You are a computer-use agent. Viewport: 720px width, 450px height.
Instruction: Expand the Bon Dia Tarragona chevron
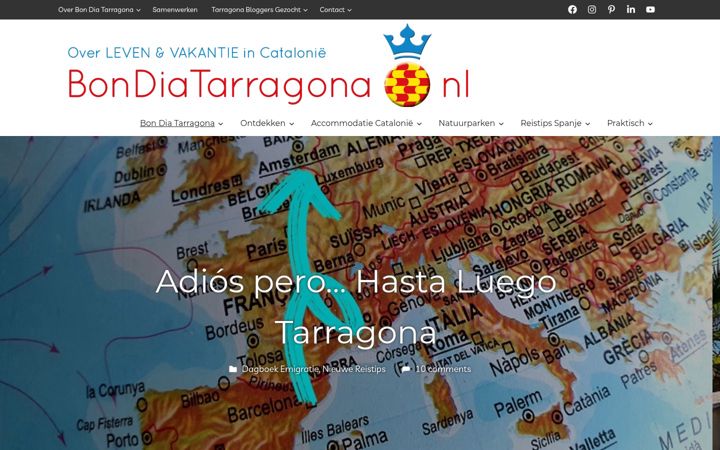point(220,124)
